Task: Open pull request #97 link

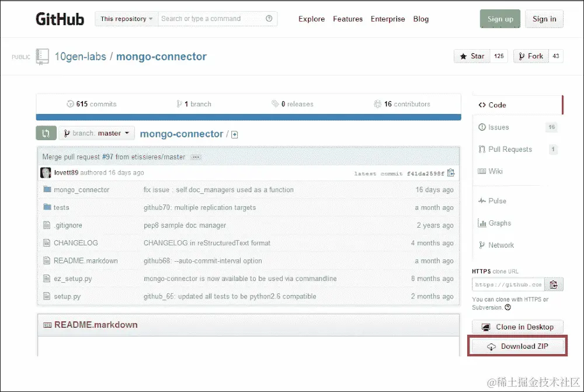Action: pos(107,157)
